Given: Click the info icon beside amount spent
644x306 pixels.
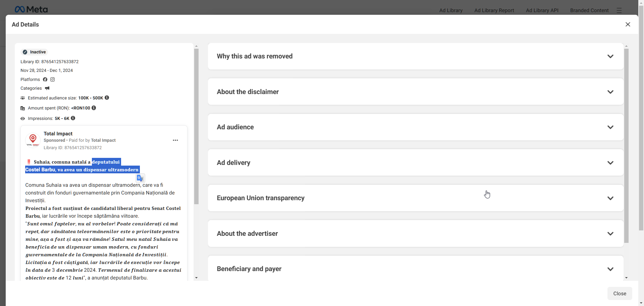Looking at the screenshot, I should coord(94,108).
